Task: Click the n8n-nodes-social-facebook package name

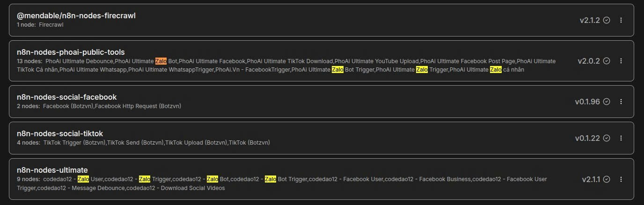Action: coord(66,97)
